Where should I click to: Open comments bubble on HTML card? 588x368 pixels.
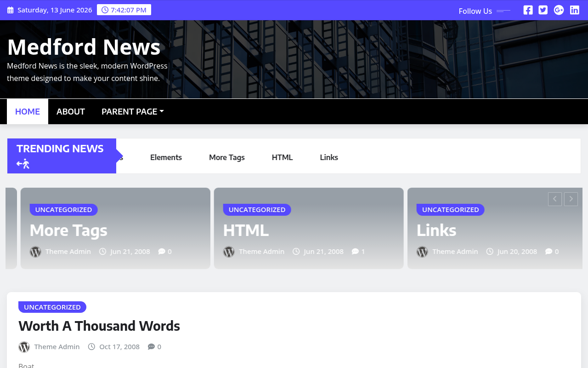355,252
